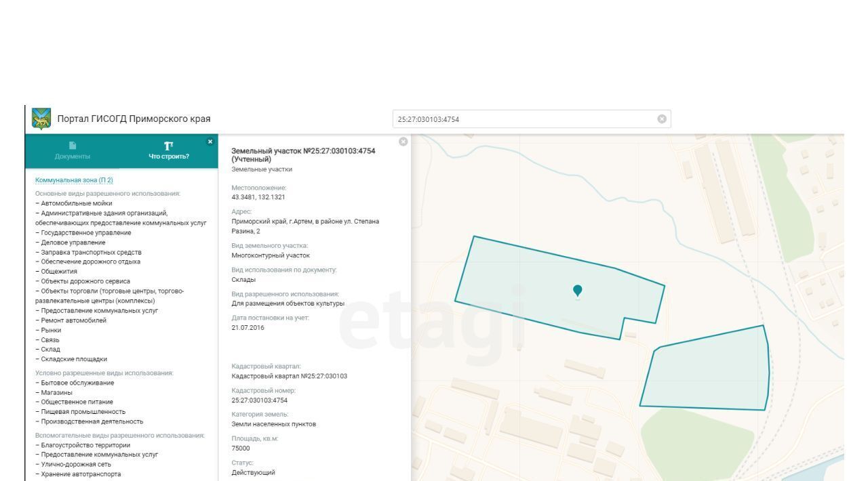Close the land plot details card
This screenshot has height=481, width=868.
403,142
